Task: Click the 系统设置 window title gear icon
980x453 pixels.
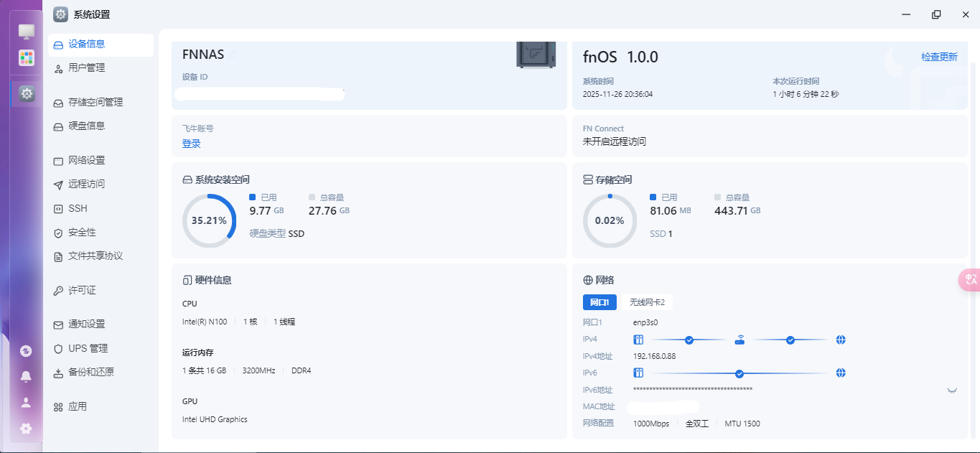Action: [x=61, y=14]
